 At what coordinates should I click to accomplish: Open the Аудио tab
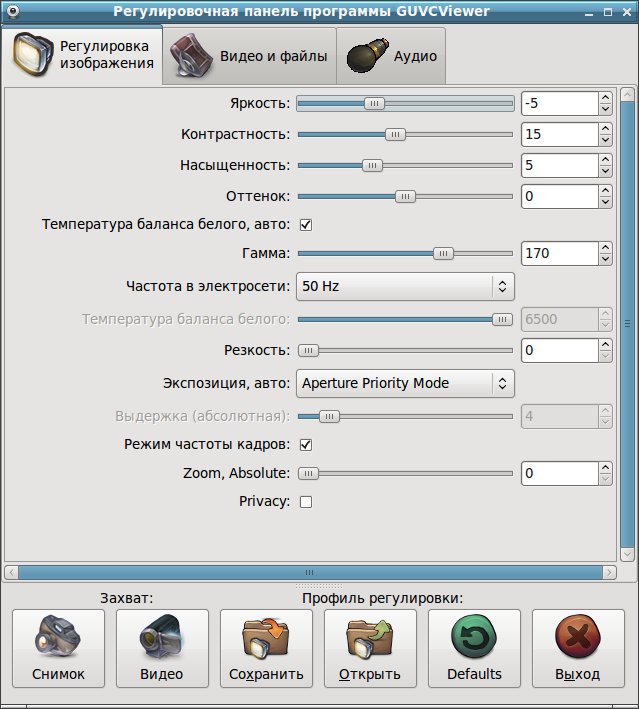coord(391,56)
